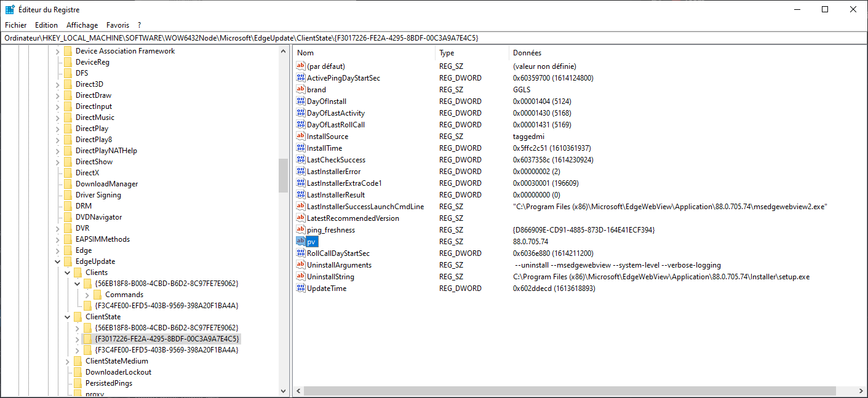This screenshot has width=868, height=398.
Task: Collapse the {56EB18F8-...} key under Clients
Action: click(78, 284)
